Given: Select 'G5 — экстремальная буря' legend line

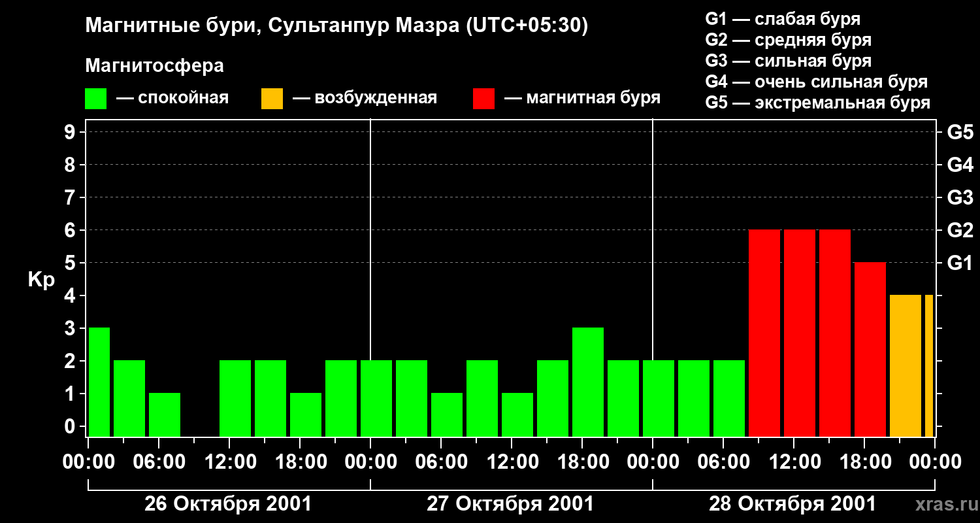Looking at the screenshot, I should (x=818, y=103).
